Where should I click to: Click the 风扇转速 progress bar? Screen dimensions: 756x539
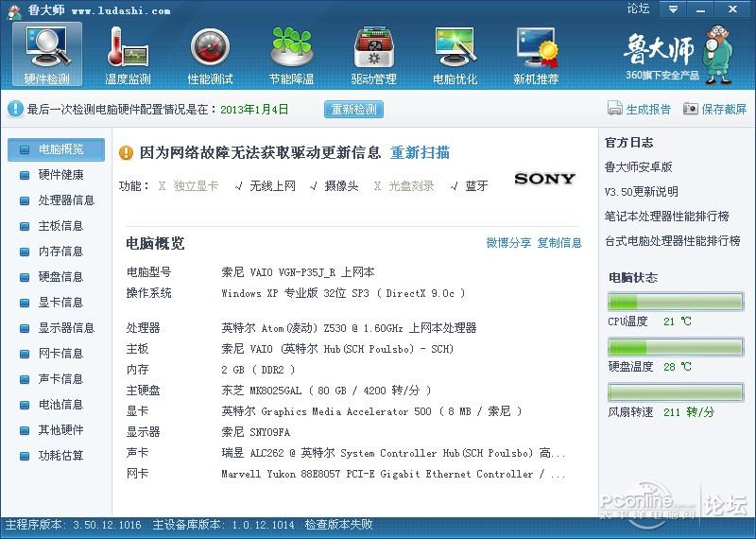pyautogui.click(x=676, y=392)
